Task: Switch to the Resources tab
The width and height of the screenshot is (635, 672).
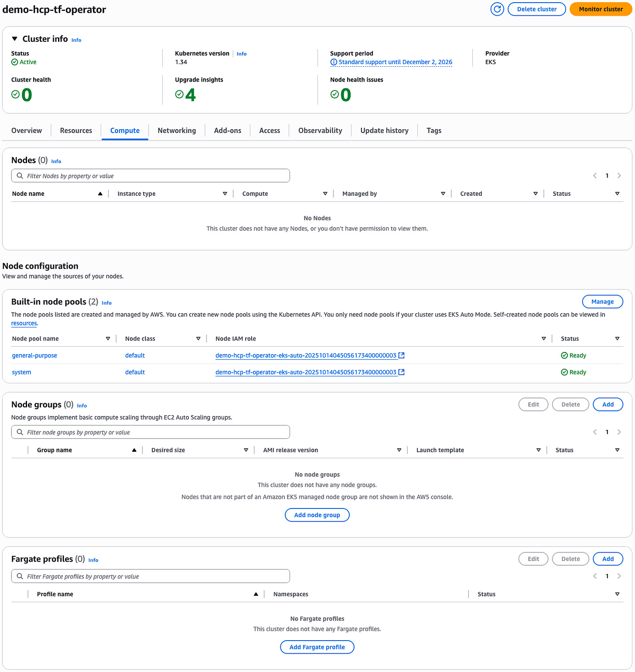Action: click(76, 130)
